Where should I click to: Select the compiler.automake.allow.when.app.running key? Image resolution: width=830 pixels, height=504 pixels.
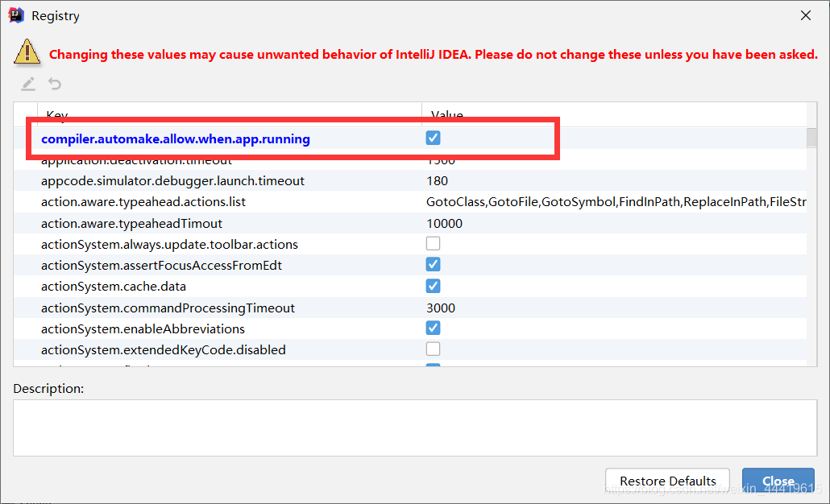[x=176, y=139]
